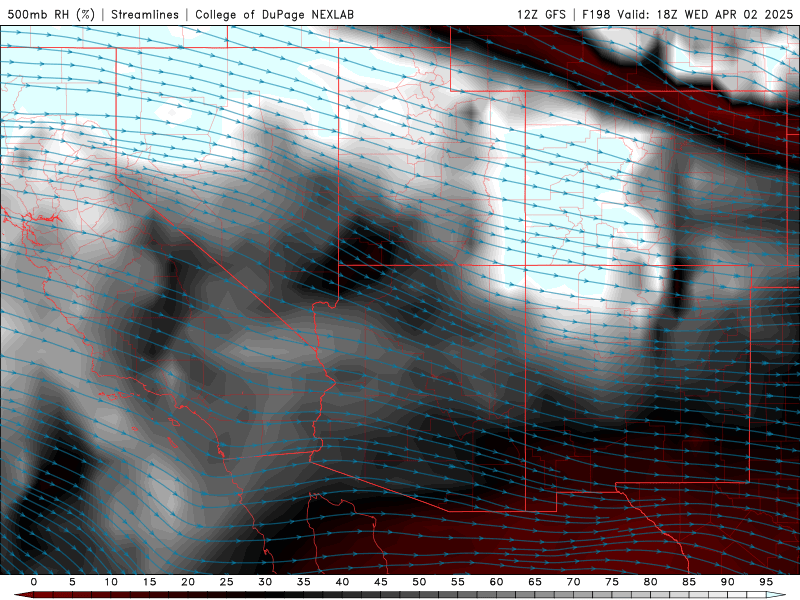This screenshot has width=800, height=600.
Task: Select the legend value "90"
Action: point(728,582)
